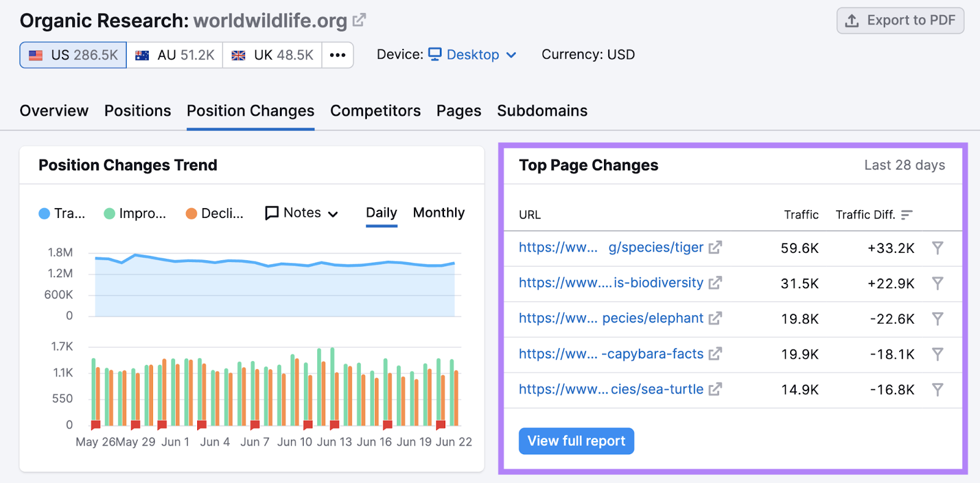Open the tiger page external link icon
980x483 pixels.
tap(715, 248)
